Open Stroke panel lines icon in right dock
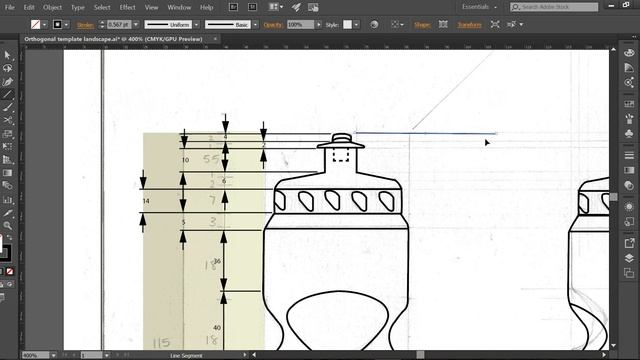 point(629,156)
